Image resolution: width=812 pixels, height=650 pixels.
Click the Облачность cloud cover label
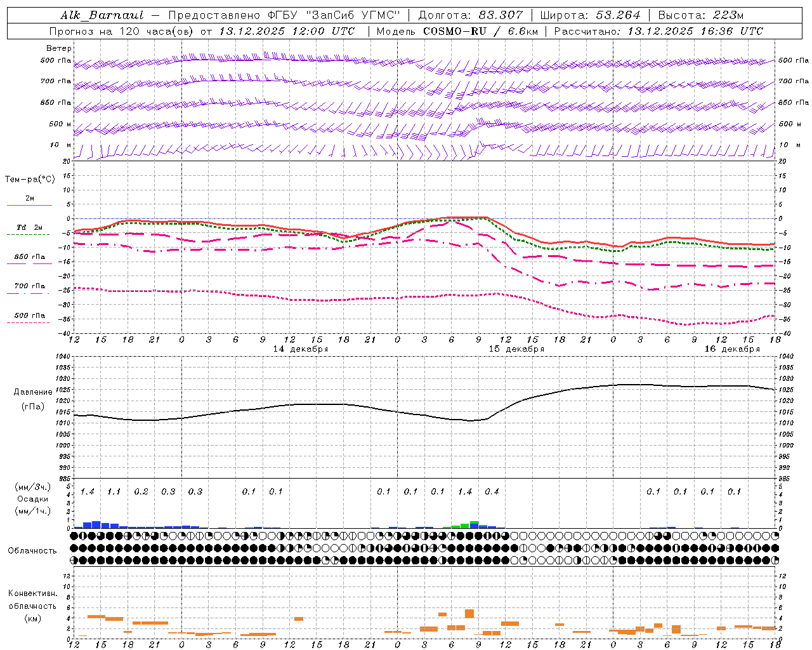32,551
